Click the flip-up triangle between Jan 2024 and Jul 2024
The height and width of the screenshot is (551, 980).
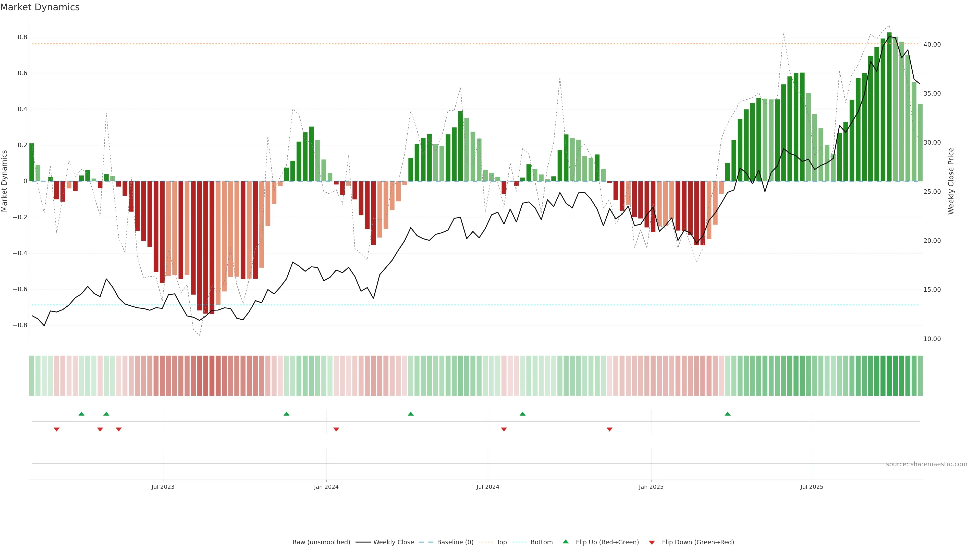coord(410,414)
